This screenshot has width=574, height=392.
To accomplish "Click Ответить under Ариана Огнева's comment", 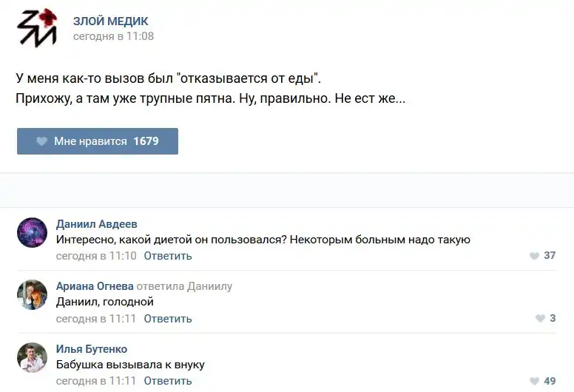I will [x=168, y=319].
